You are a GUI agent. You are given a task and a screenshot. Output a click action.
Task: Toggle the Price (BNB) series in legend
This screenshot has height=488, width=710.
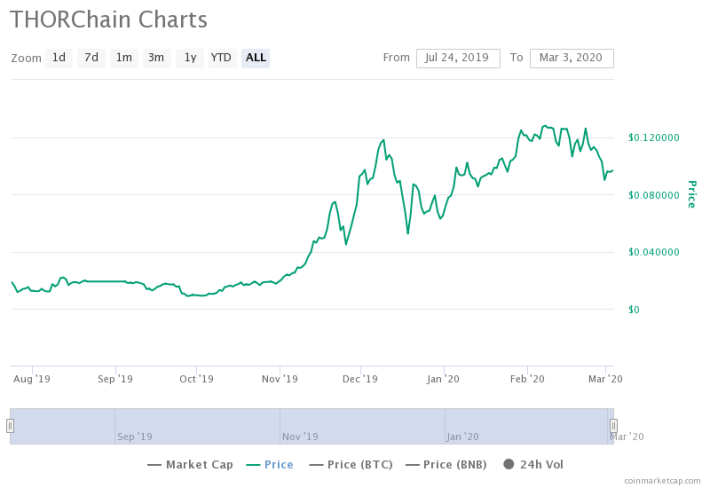click(x=446, y=464)
